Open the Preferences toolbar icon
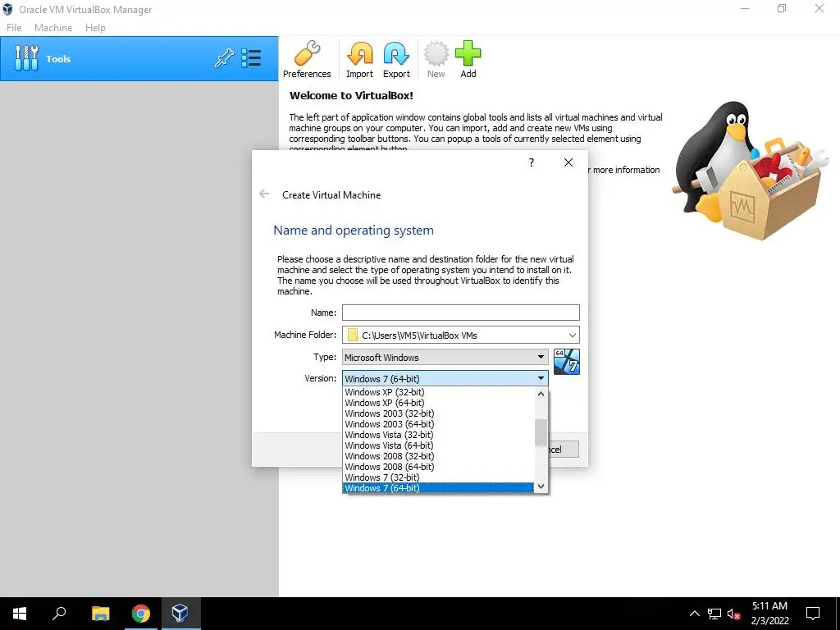Screen dimensions: 840x630 (307, 59)
